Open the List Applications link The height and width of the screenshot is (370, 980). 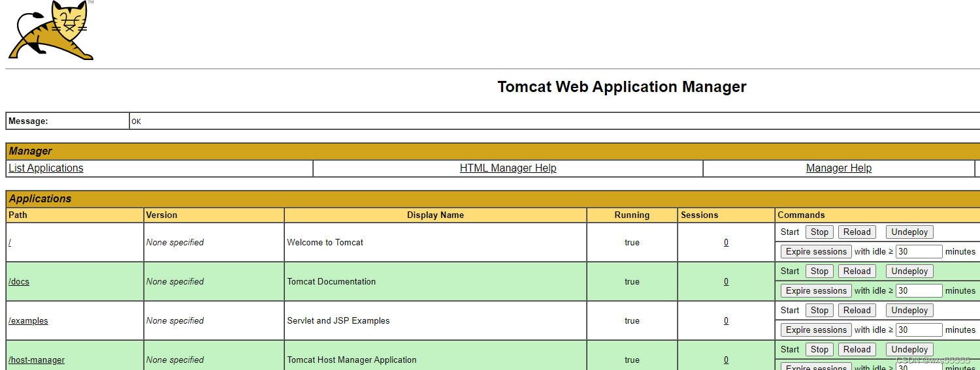(x=46, y=168)
